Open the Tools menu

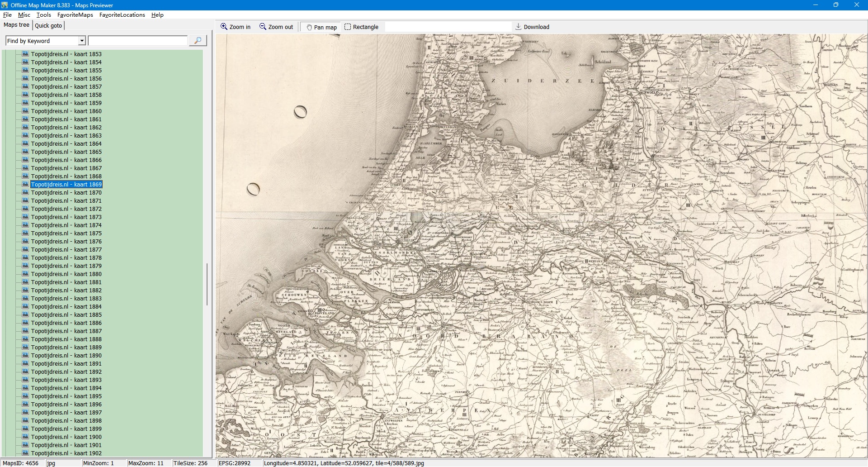point(43,15)
